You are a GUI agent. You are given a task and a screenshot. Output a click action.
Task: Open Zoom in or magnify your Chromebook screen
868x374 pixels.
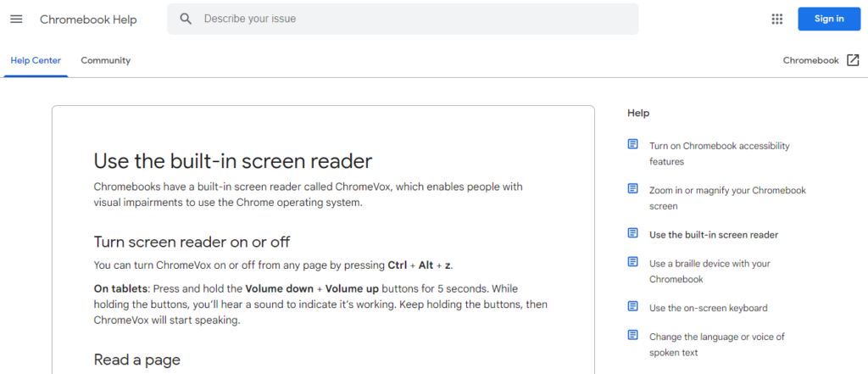click(x=727, y=198)
